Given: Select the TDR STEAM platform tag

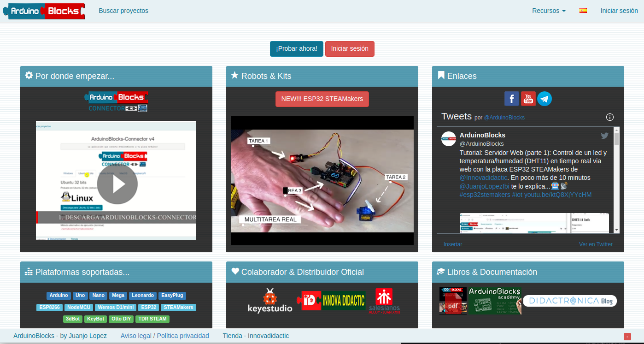Looking at the screenshot, I should pos(152,319).
